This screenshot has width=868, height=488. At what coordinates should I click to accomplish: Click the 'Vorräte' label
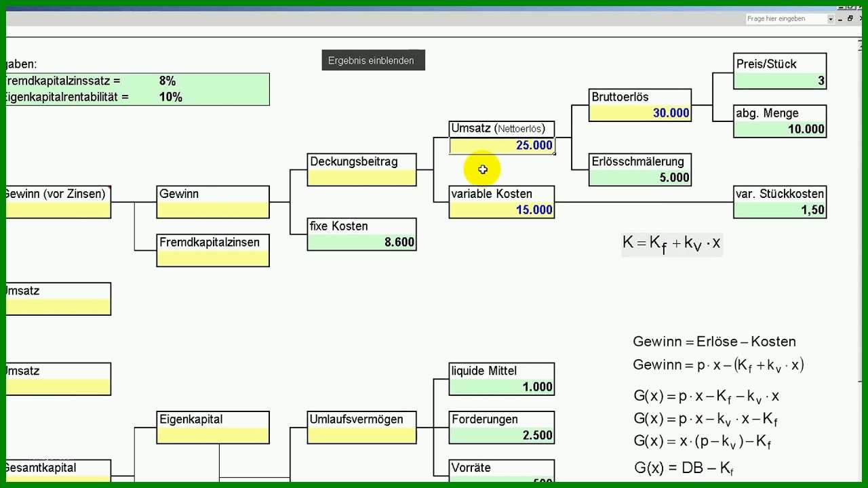coord(471,468)
